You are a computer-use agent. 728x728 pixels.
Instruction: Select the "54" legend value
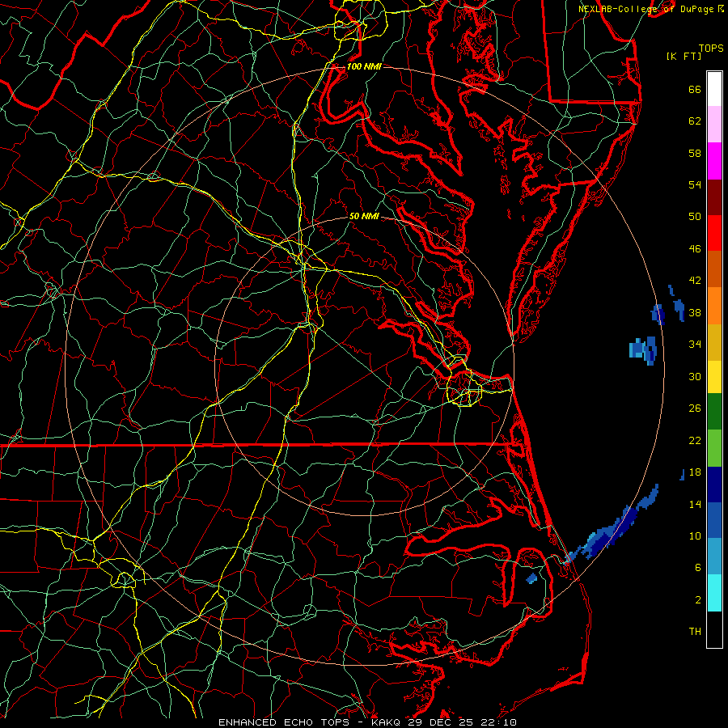coord(695,184)
